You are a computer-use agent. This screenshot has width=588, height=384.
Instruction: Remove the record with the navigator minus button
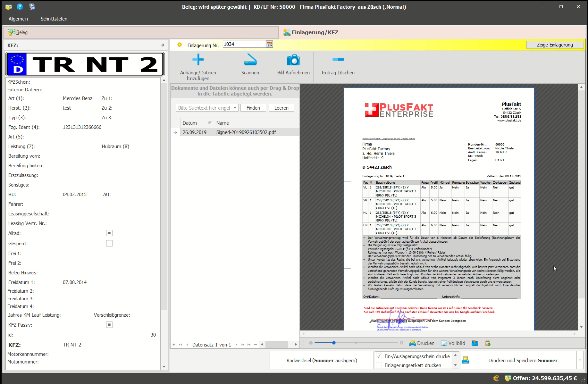click(x=256, y=345)
